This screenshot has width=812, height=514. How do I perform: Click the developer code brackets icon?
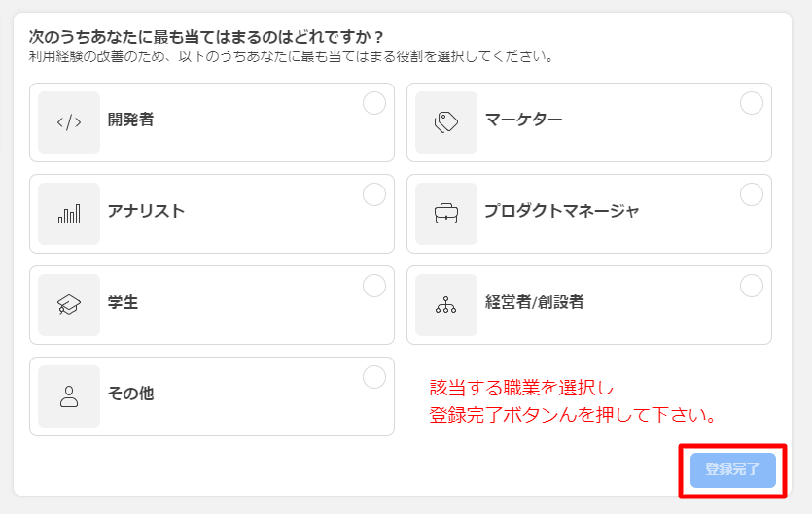click(x=69, y=122)
